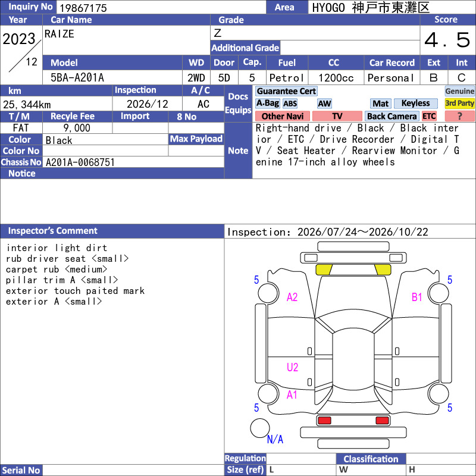Screen dimensions: 476x476
Task: Click the Serial No label
Action: [21, 470]
